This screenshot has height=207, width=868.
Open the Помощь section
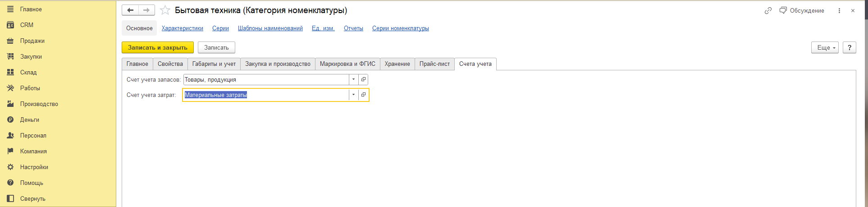pos(32,183)
